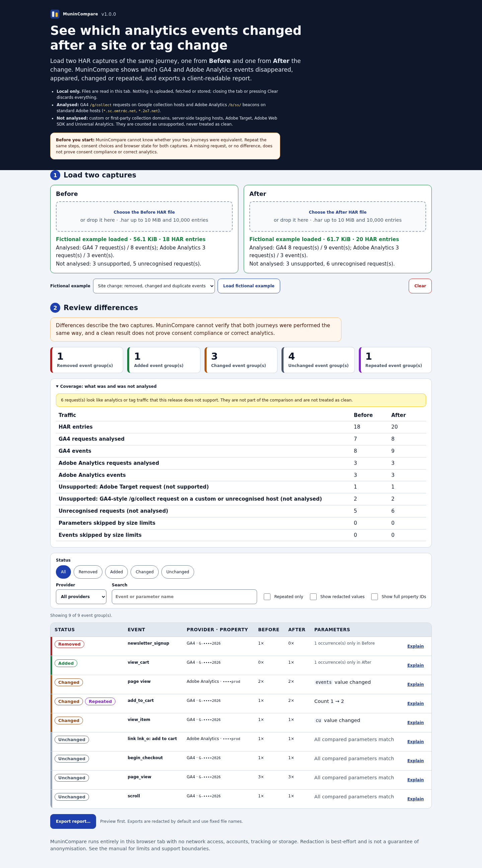Open Explain for Adobe page view row
This screenshot has width=482, height=868.
click(x=415, y=684)
